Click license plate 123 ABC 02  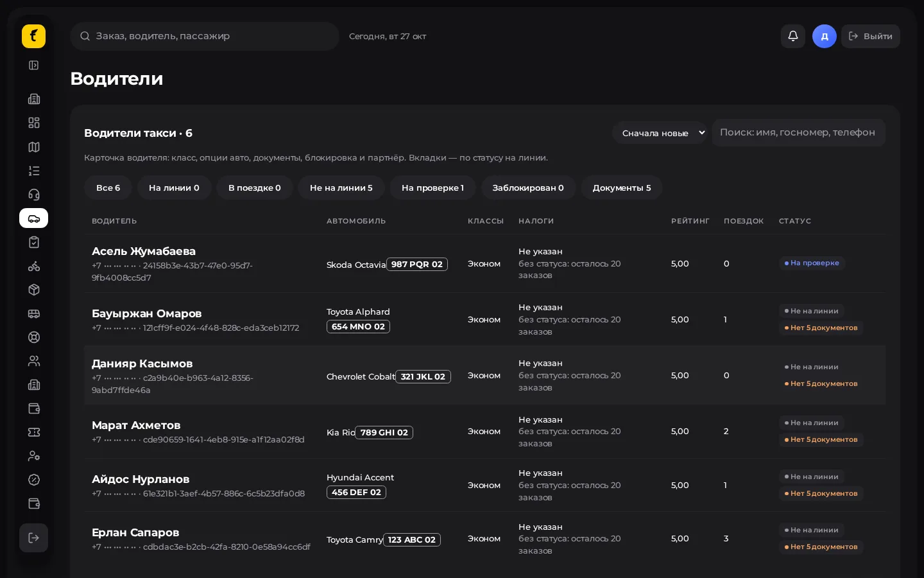[x=412, y=539]
